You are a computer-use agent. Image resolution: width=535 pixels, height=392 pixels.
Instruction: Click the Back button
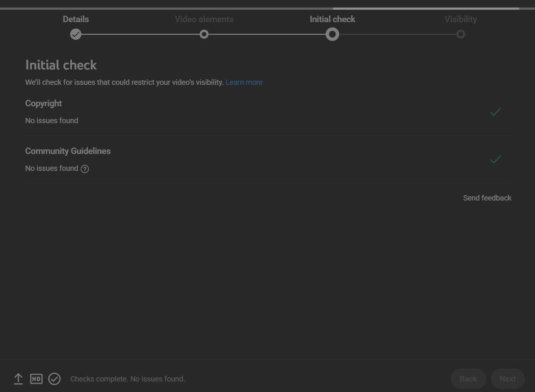coord(468,379)
